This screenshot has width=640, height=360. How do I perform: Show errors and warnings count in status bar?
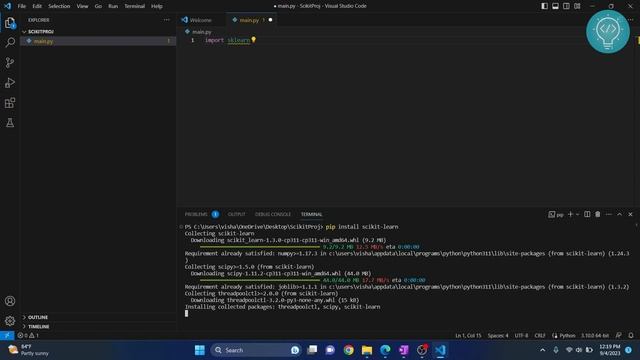coord(28,336)
